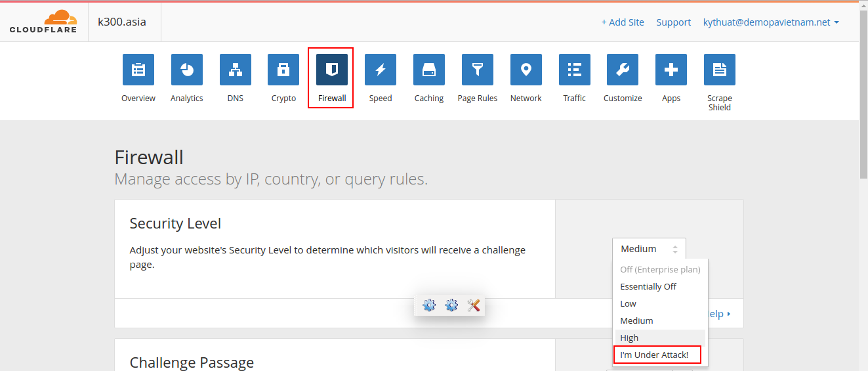Open the Security Level dropdown showing Medium
The height and width of the screenshot is (371, 868).
point(649,249)
